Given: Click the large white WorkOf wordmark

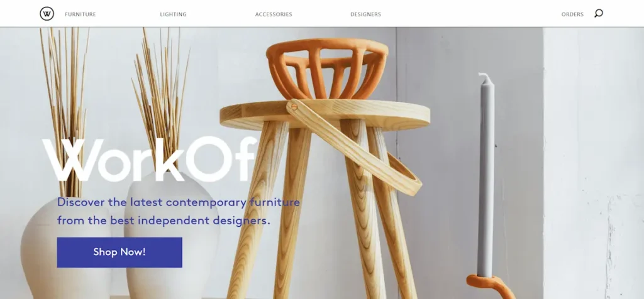Looking at the screenshot, I should point(150,160).
